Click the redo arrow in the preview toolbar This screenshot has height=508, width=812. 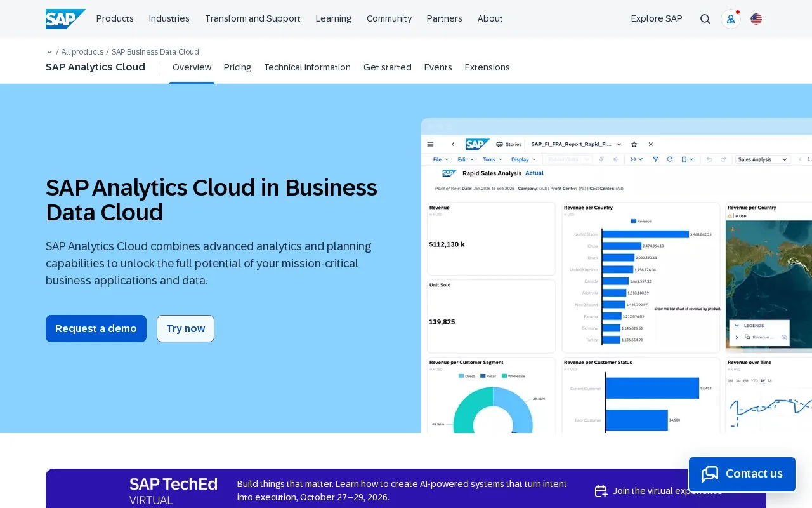click(x=723, y=159)
